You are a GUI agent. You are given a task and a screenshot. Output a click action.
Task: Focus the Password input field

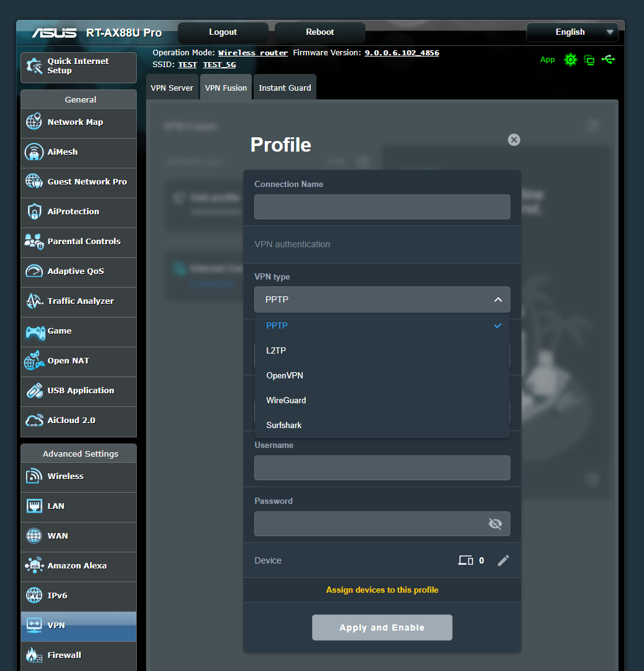click(382, 524)
